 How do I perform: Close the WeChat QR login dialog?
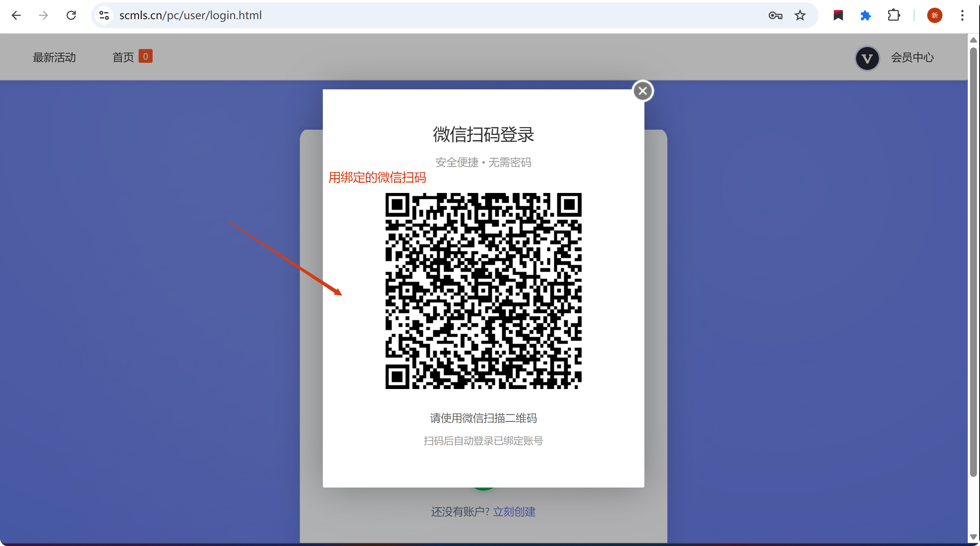pos(643,91)
